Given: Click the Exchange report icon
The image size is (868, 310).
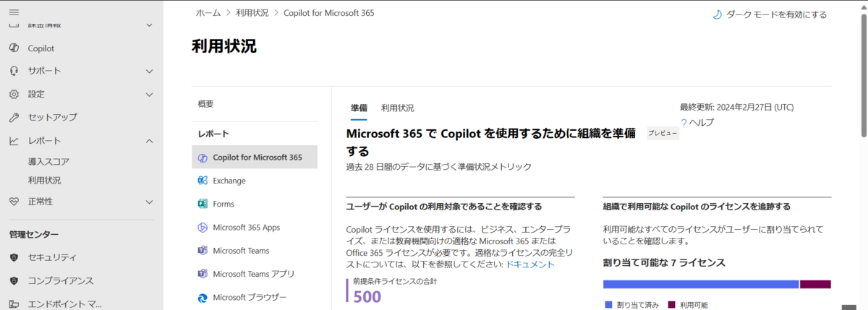Looking at the screenshot, I should [x=203, y=181].
